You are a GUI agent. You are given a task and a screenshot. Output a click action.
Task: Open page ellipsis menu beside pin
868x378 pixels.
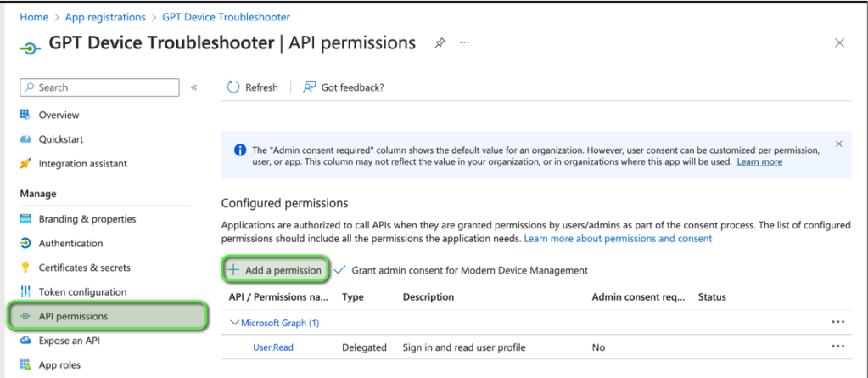(464, 42)
